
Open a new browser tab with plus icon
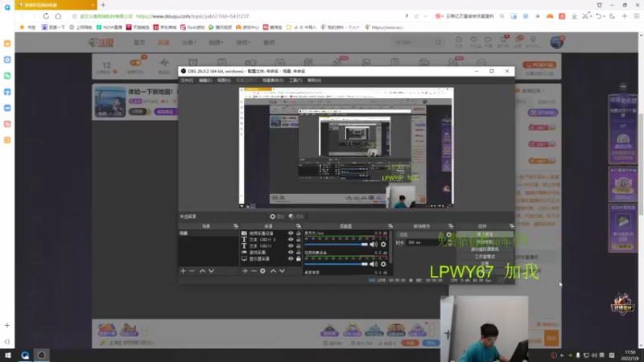[x=103, y=5]
